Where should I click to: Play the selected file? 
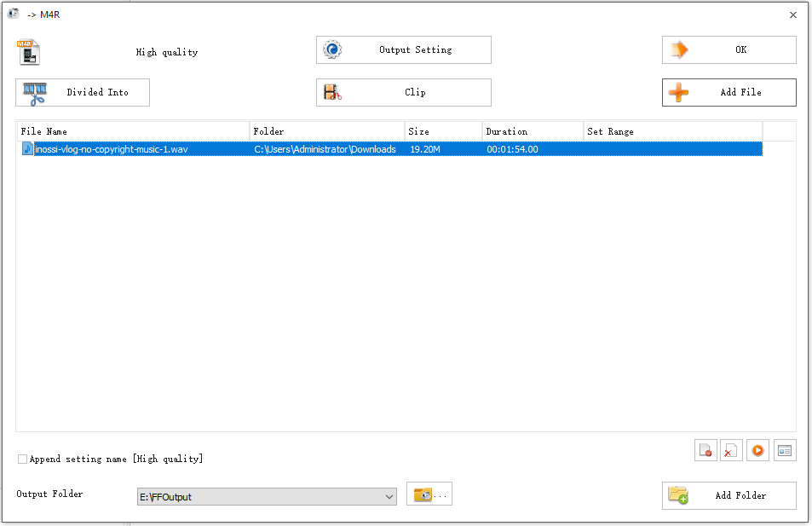pyautogui.click(x=757, y=450)
